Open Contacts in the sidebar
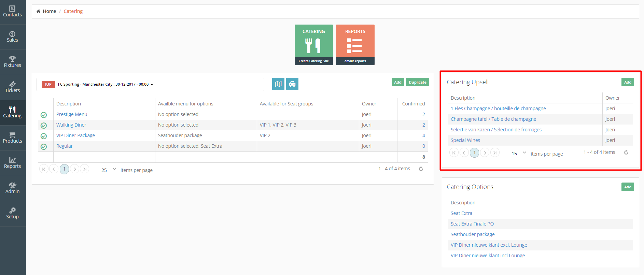This screenshot has width=644, height=275. pyautogui.click(x=13, y=12)
